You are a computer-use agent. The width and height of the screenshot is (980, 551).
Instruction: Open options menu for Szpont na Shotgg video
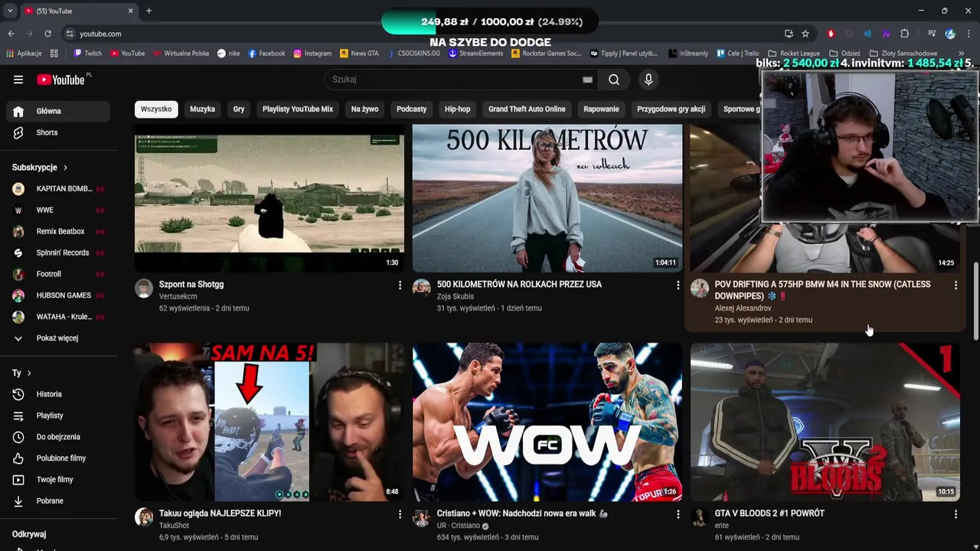point(400,285)
